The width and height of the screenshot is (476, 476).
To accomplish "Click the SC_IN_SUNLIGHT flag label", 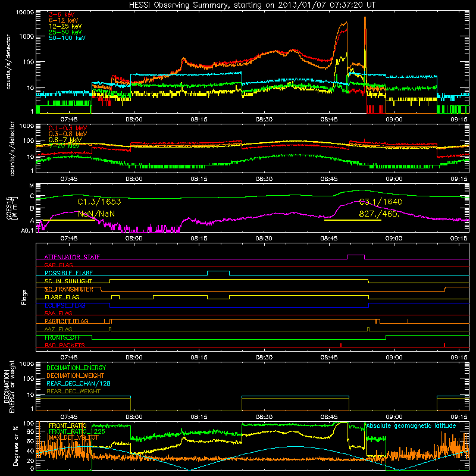I will pos(68,281).
